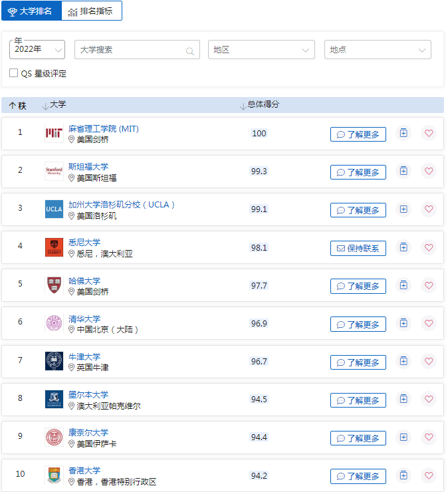Screen dimensions: 448x492
Task: Favorite MIT with heart icon
Action: click(x=429, y=133)
